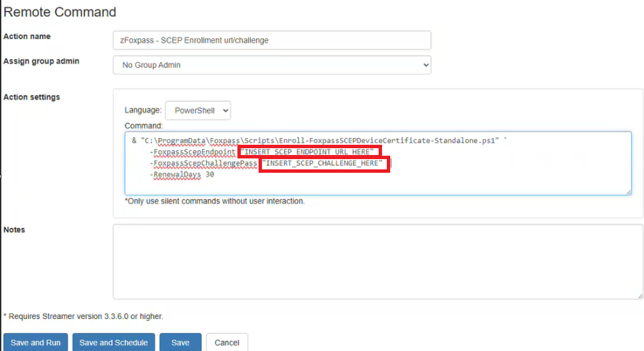Click the Action settings label
Image resolution: width=644 pixels, height=351 pixels.
(31, 97)
